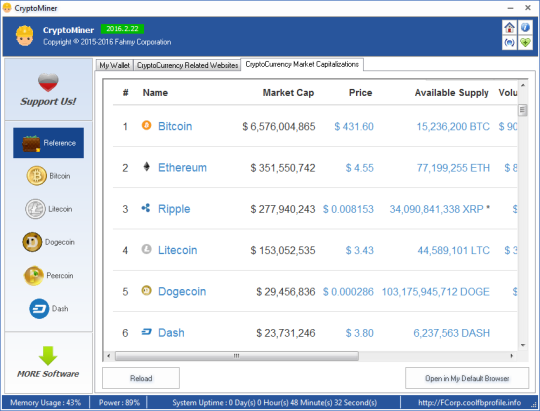Image resolution: width=540 pixels, height=411 pixels.
Task: Click the FCorp.coolfbprofile.info status bar link
Action: (469, 402)
